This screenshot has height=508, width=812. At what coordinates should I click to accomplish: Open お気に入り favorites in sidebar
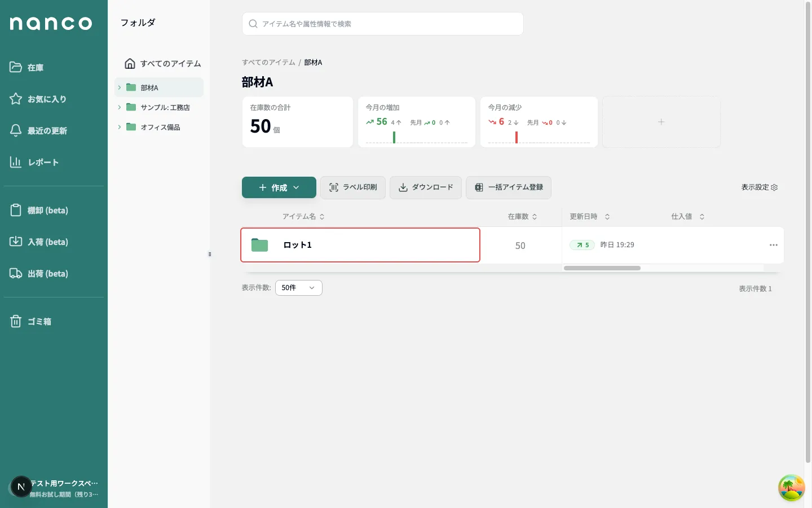coord(54,99)
